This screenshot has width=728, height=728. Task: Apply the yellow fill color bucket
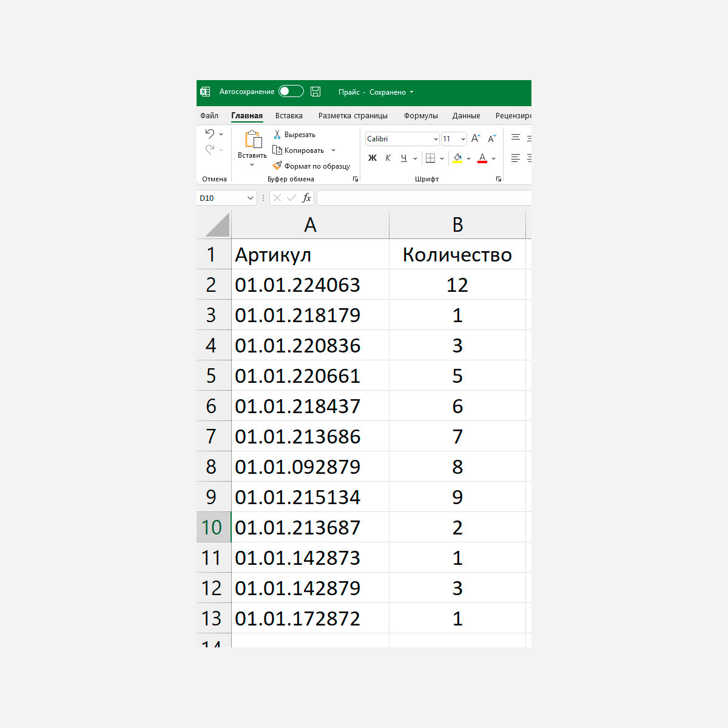[x=457, y=158]
